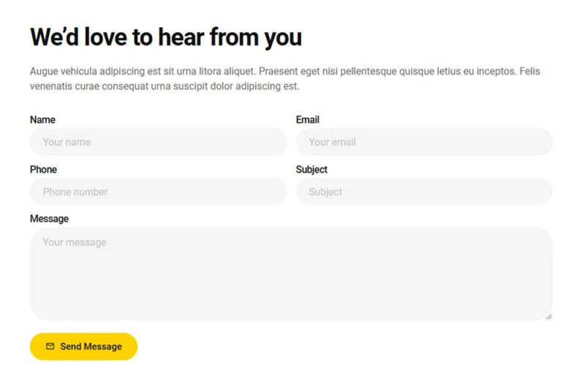Click the "Augue vehicula adipiscing" intro paragraph
This screenshot has height=392, width=585.
coord(285,79)
